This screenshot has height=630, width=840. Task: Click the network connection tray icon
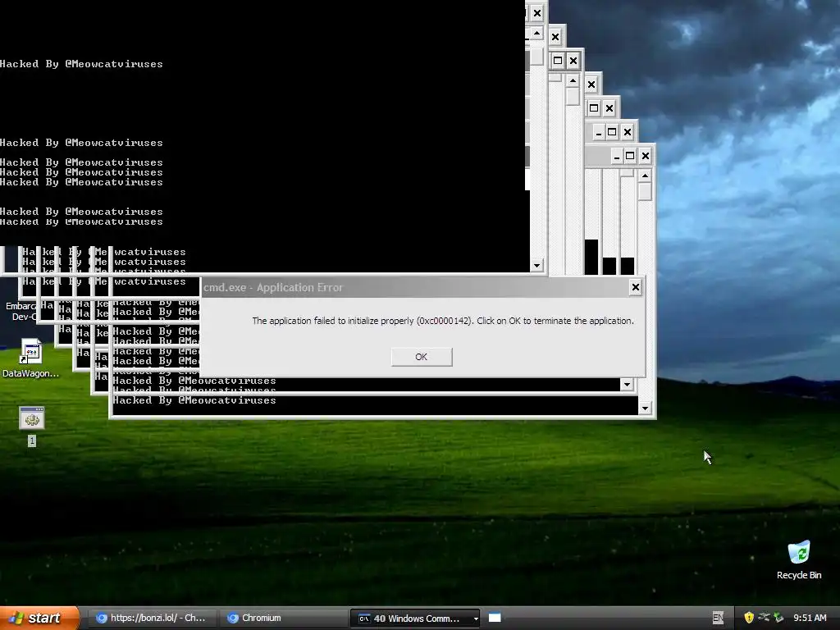[764, 618]
